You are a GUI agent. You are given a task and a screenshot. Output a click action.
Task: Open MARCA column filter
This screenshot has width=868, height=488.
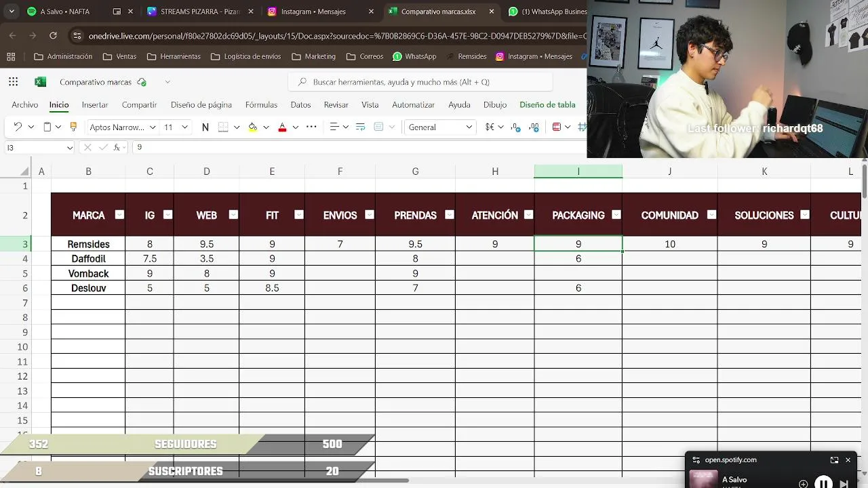pos(119,215)
